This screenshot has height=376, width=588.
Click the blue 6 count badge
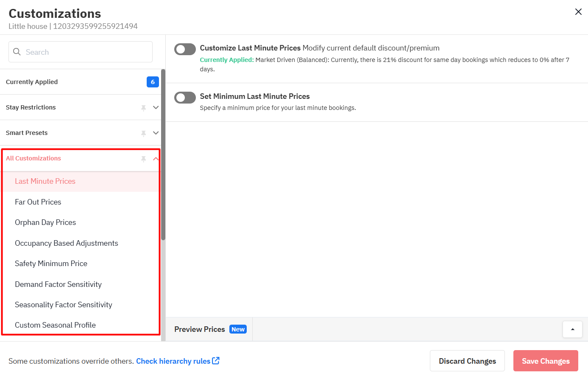tap(153, 82)
